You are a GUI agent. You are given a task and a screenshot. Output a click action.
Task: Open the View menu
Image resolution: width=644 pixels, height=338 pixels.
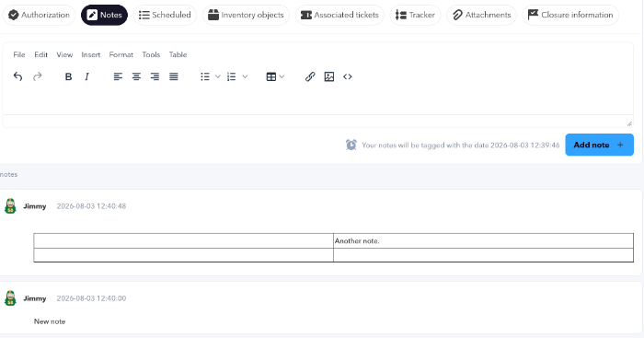pos(64,54)
